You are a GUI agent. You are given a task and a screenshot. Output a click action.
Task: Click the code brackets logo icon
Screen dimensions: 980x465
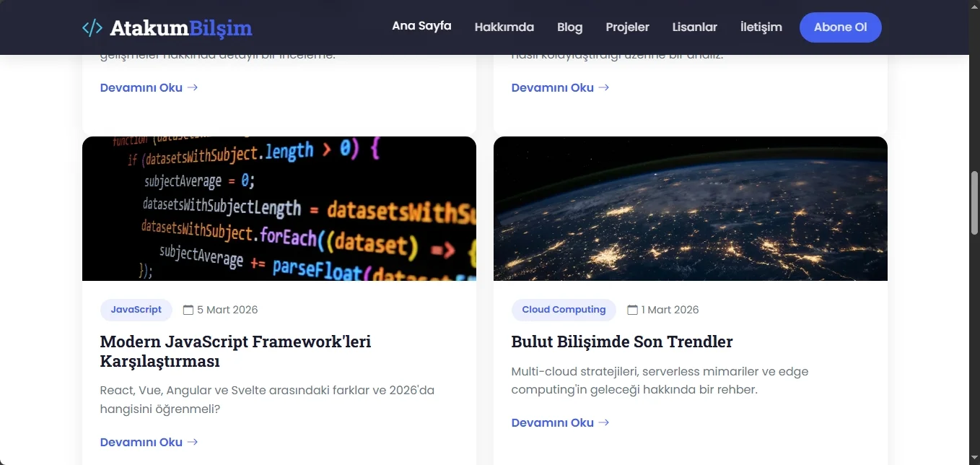coord(92,28)
